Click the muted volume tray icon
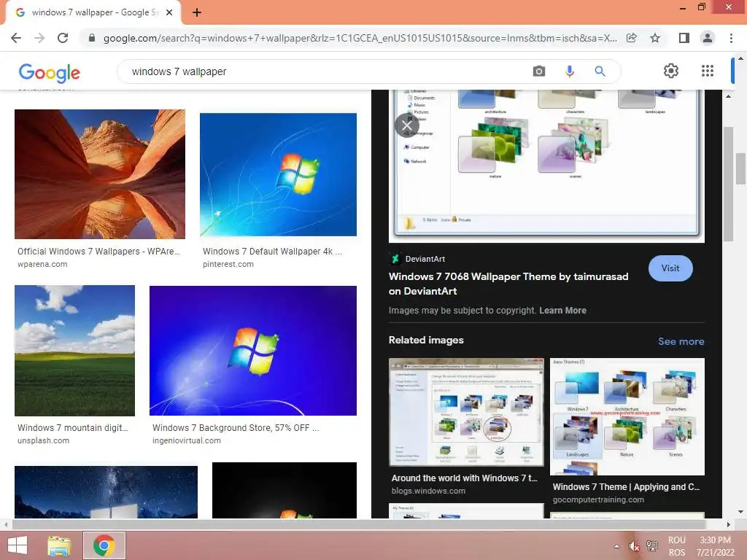 pos(634,546)
